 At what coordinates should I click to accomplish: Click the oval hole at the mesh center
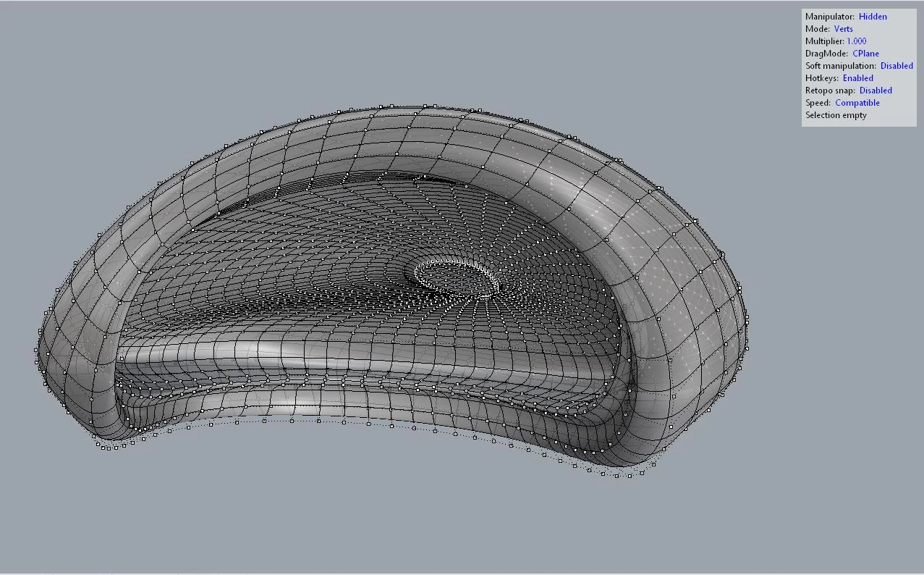pos(457,280)
